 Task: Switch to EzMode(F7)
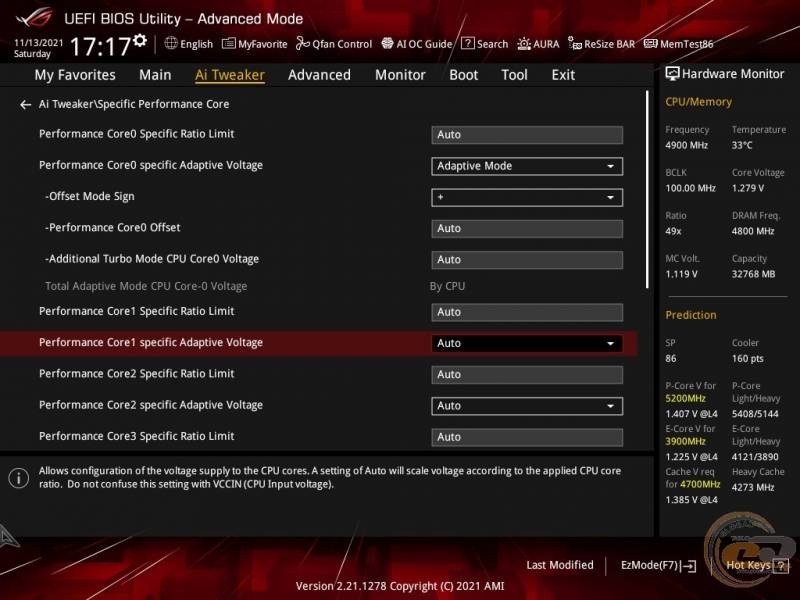click(x=658, y=565)
